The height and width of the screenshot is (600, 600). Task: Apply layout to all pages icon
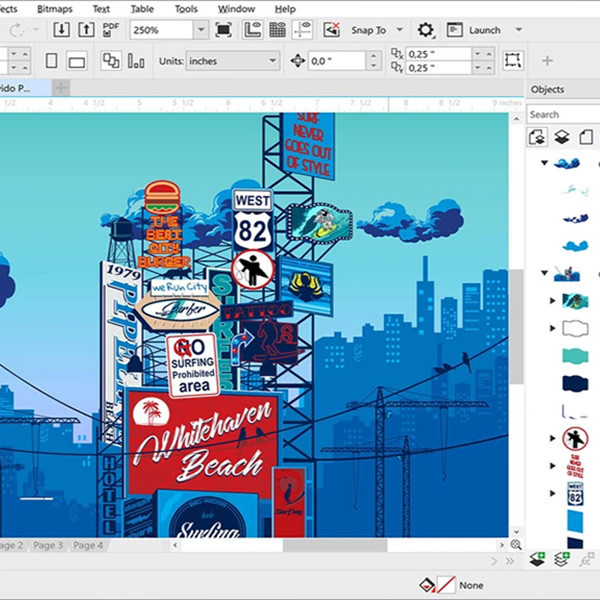(x=111, y=61)
